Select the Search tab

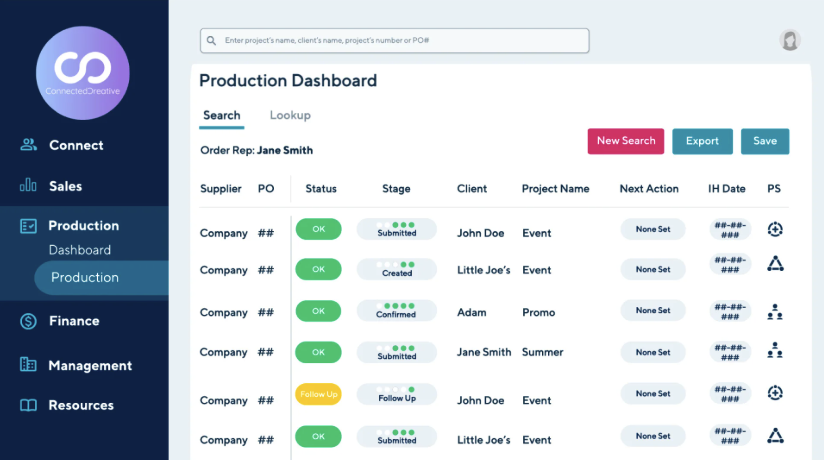[x=221, y=116]
